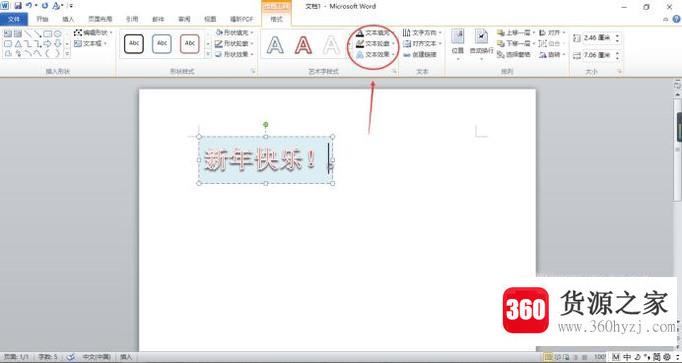Select the straight line shape
The height and width of the screenshot is (363, 682).
tap(28, 33)
